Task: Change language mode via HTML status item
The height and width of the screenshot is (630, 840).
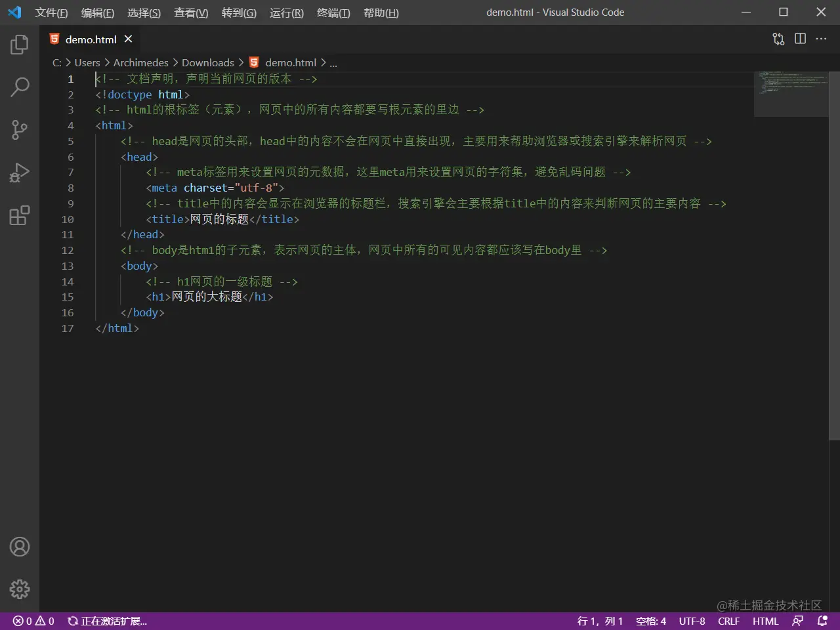Action: (765, 621)
